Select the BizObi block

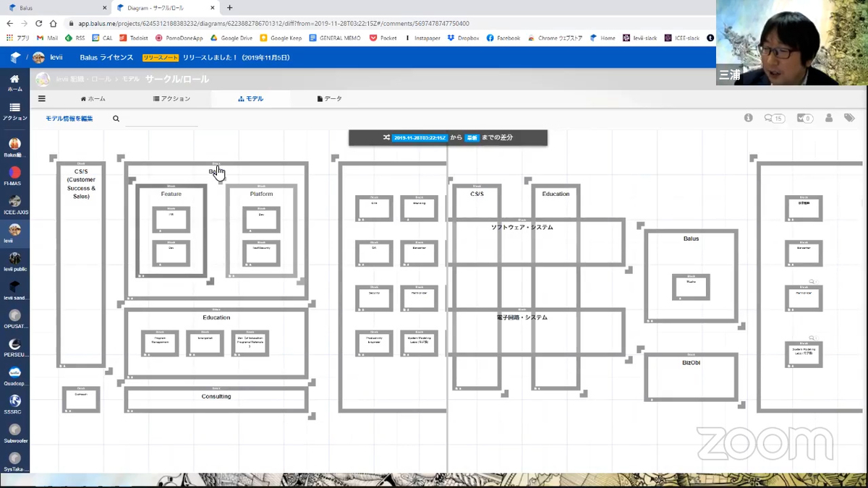(x=691, y=377)
